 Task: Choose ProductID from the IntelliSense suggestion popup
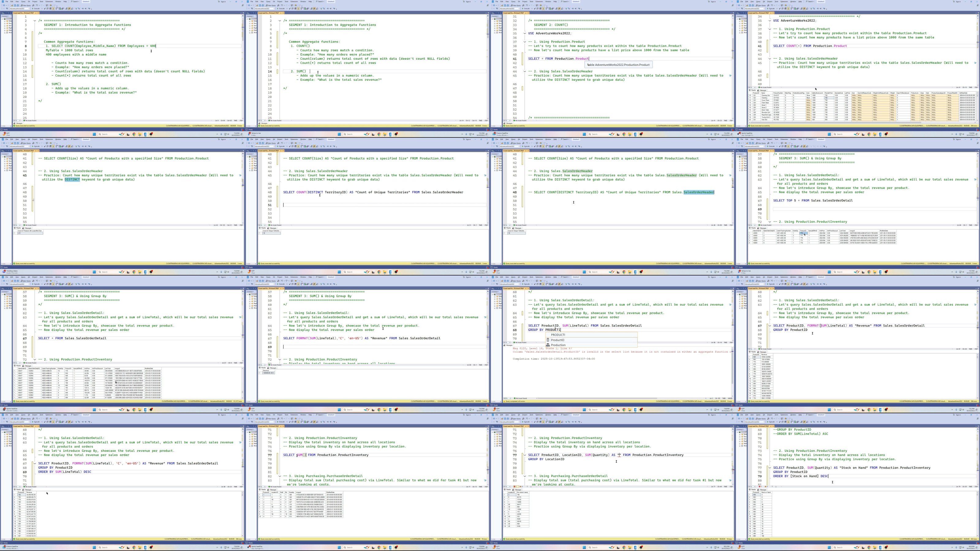[x=558, y=340]
